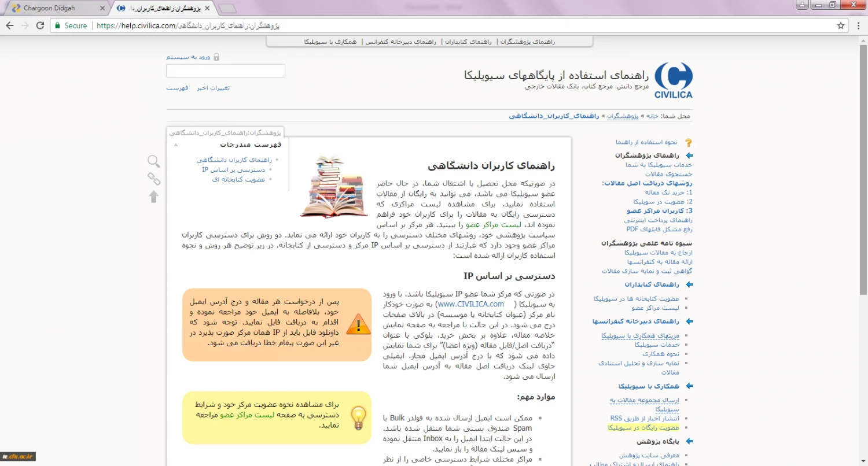Click the magnifier show-page icon in side tools
Screen dimensions: 868x466
pyautogui.click(x=153, y=161)
